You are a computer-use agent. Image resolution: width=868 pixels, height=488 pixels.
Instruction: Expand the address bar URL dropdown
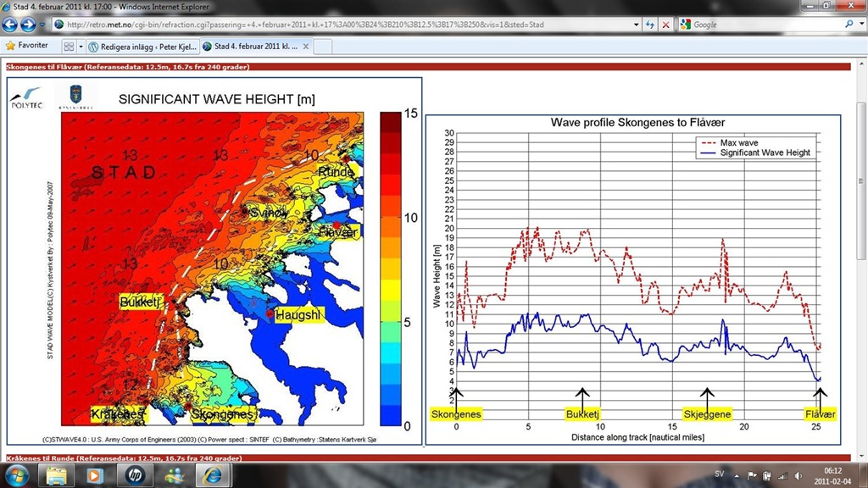[637, 25]
